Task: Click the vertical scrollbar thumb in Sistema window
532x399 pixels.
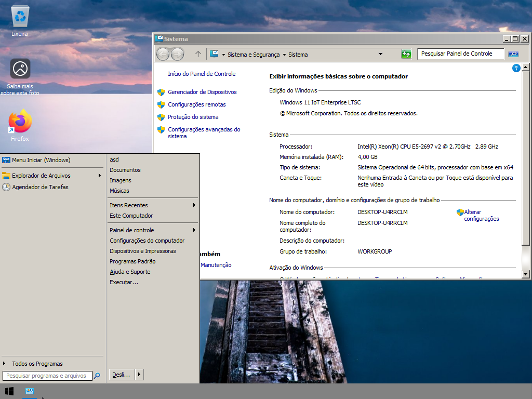Action: click(x=526, y=158)
